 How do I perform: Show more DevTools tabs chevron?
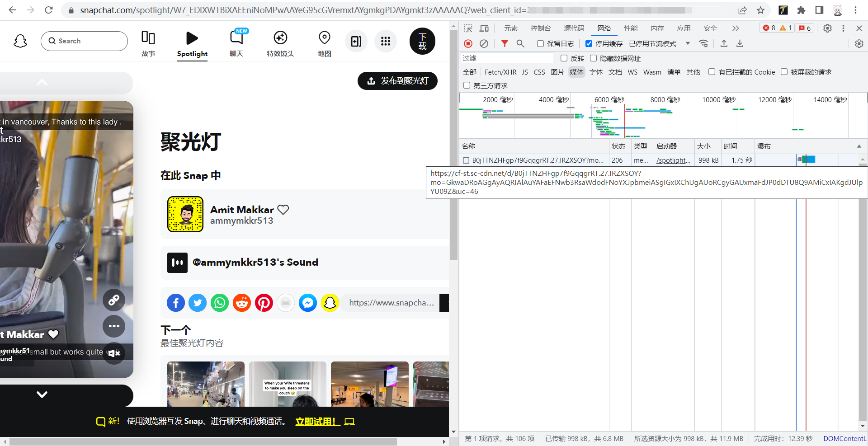coord(736,28)
